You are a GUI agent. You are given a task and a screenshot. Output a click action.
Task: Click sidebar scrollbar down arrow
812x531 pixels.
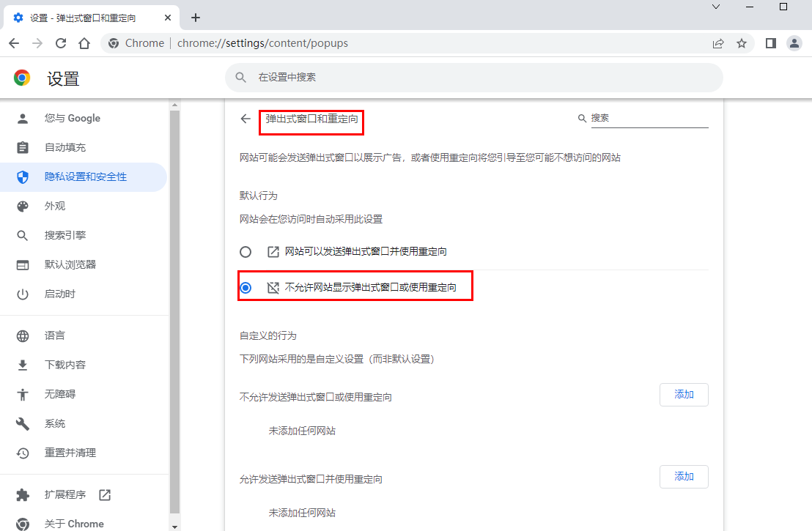[174, 527]
